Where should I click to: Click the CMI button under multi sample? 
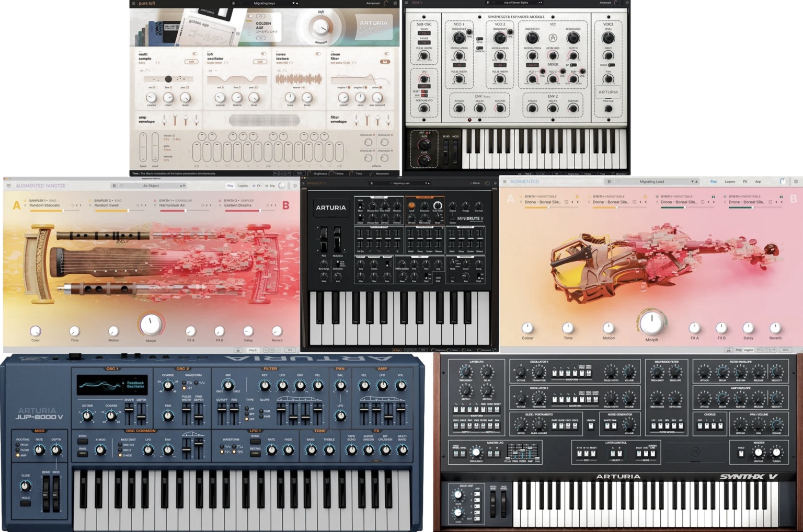coord(191,62)
